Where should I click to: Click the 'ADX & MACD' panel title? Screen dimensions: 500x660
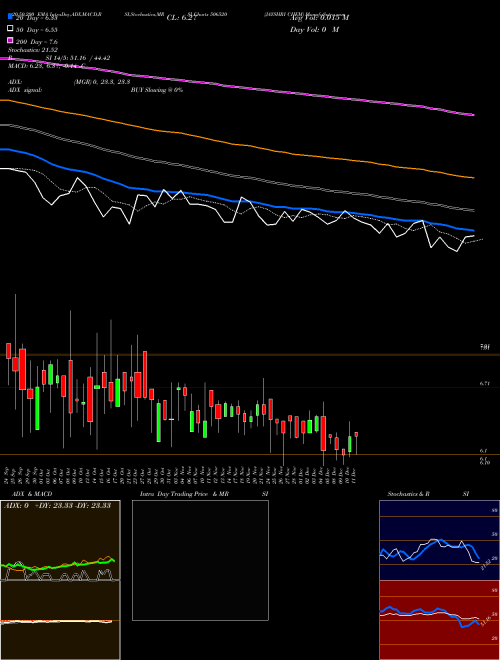click(32, 494)
